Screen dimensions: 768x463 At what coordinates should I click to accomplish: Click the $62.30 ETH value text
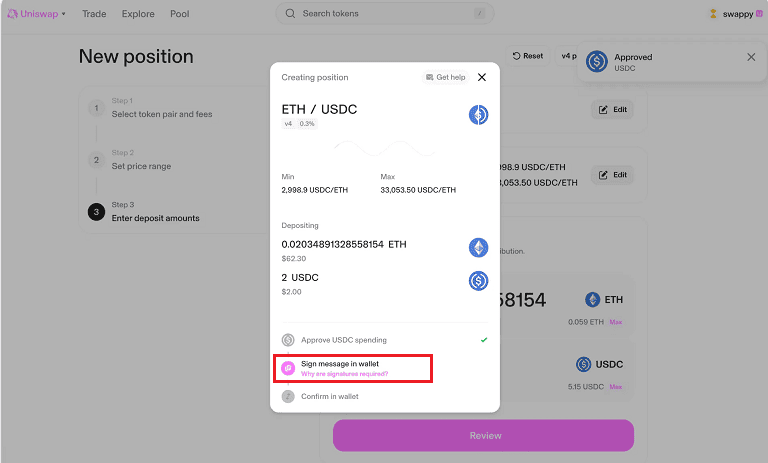293,259
